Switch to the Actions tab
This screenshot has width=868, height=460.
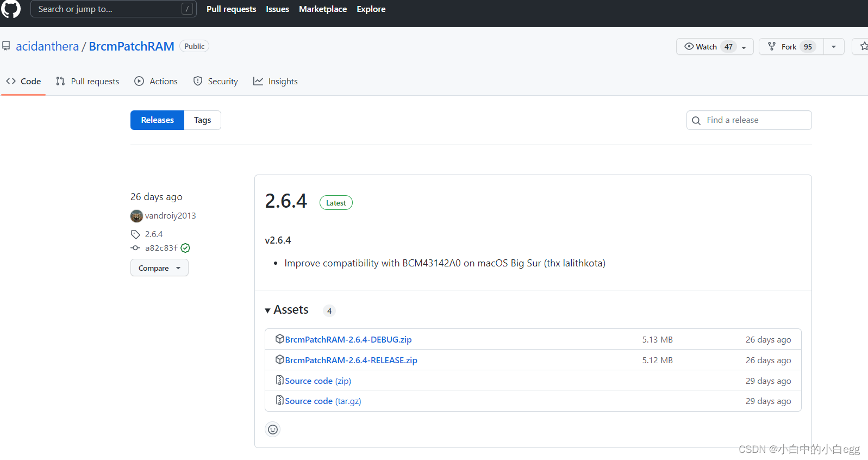(x=156, y=81)
